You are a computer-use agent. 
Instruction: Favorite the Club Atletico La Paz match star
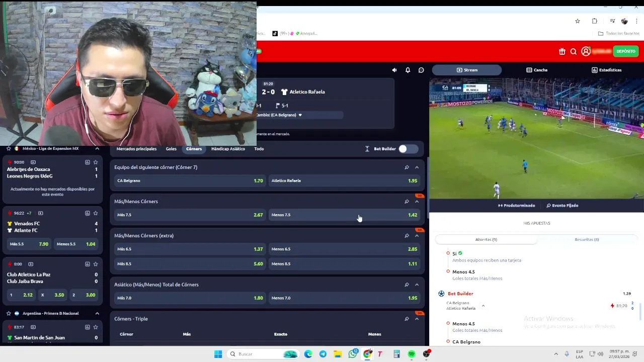tap(96, 264)
